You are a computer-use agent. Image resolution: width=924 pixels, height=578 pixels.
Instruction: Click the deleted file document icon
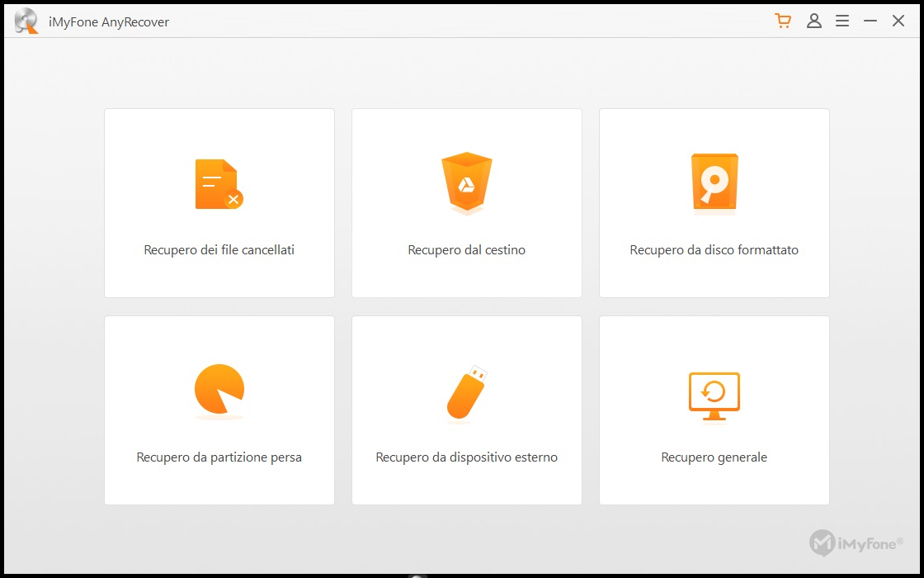click(x=219, y=184)
